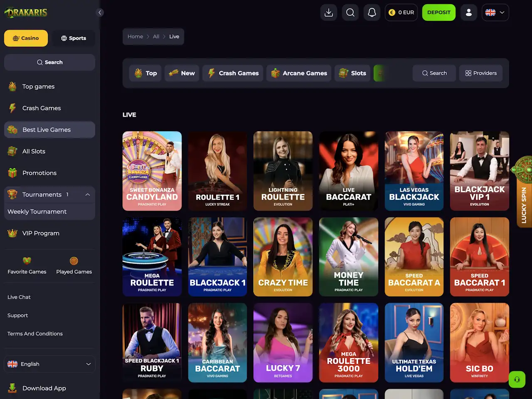Screen dimensions: 532x399
Task: Open Played Games icon
Action: [74, 261]
